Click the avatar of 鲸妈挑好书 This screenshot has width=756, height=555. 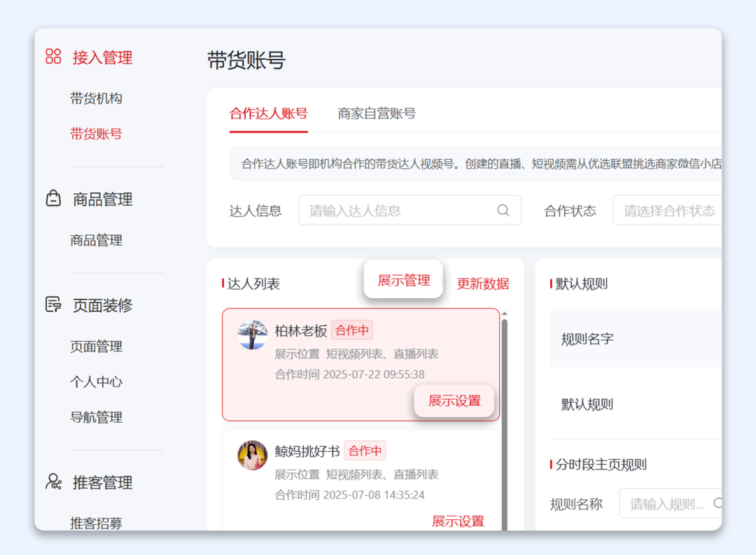coord(252,455)
